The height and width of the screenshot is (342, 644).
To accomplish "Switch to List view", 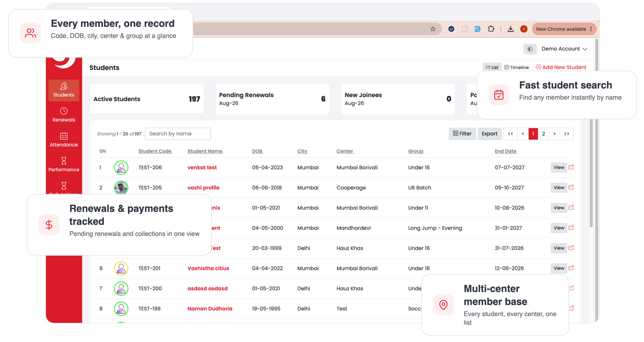I will (492, 67).
